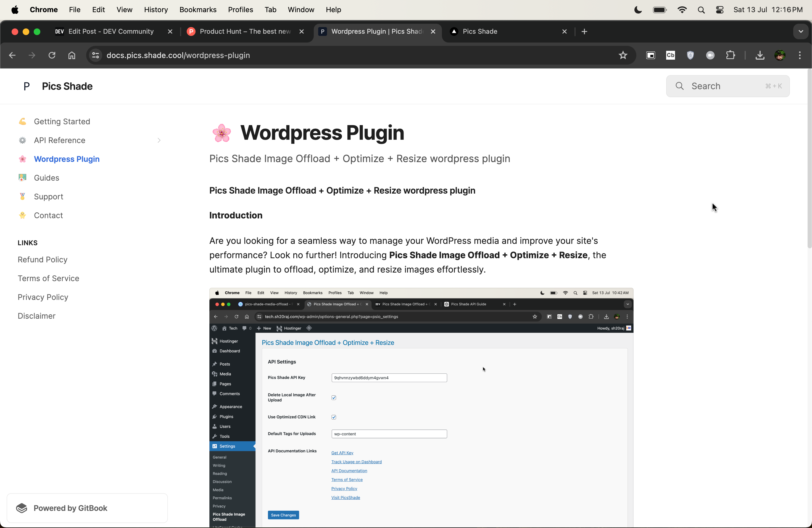The image size is (812, 528).
Task: Click the date and time in menu bar
Action: (x=768, y=10)
